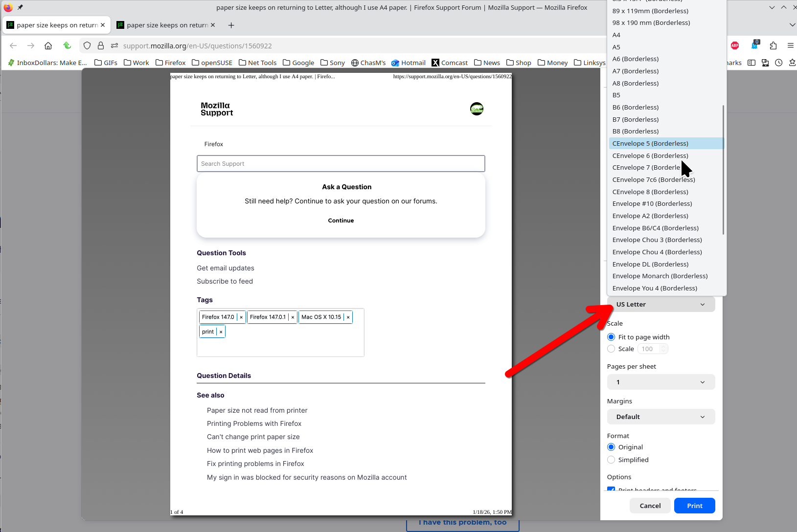
Task: Close the first 'paper size keeps on return' tab
Action: pos(103,25)
